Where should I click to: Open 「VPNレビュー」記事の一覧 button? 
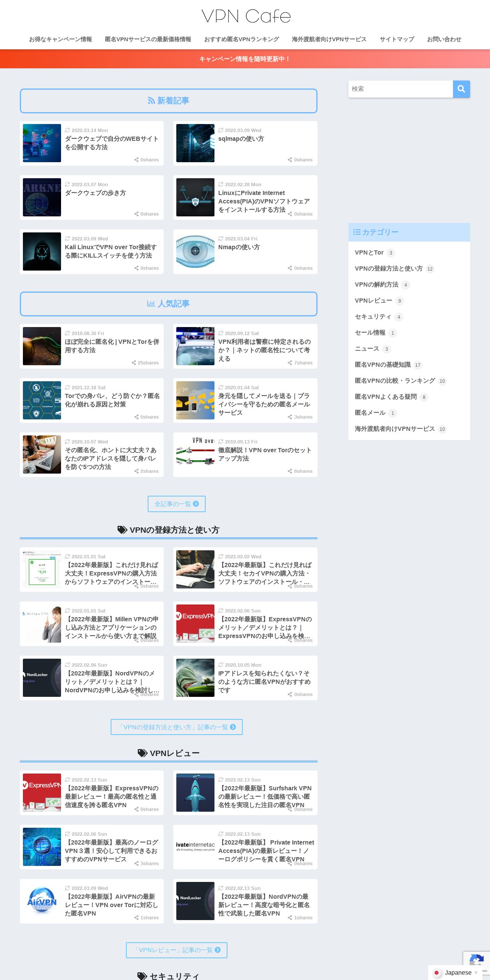click(x=177, y=950)
